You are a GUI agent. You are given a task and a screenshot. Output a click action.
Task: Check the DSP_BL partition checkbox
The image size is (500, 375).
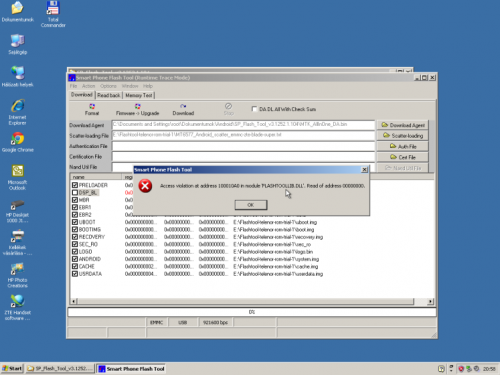tap(75, 192)
